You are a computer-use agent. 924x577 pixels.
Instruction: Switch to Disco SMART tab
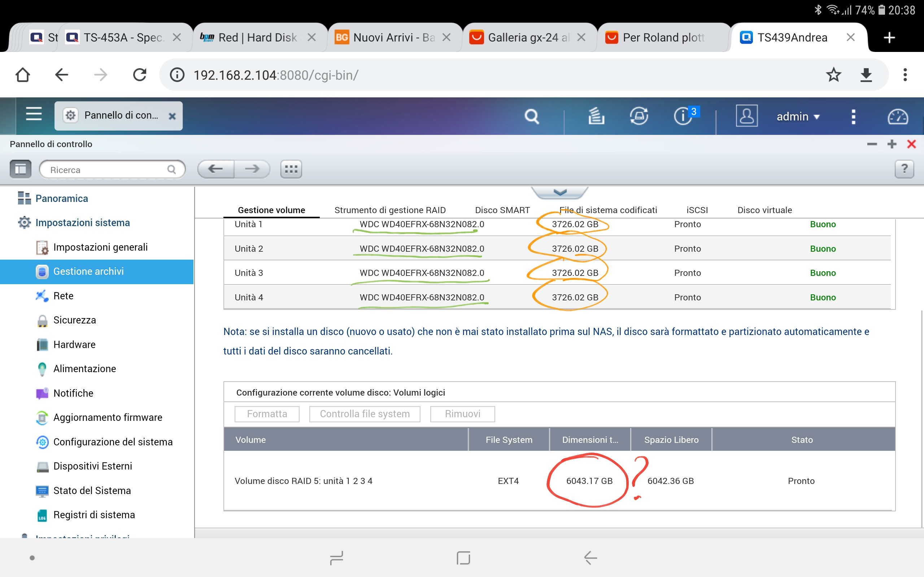point(502,210)
